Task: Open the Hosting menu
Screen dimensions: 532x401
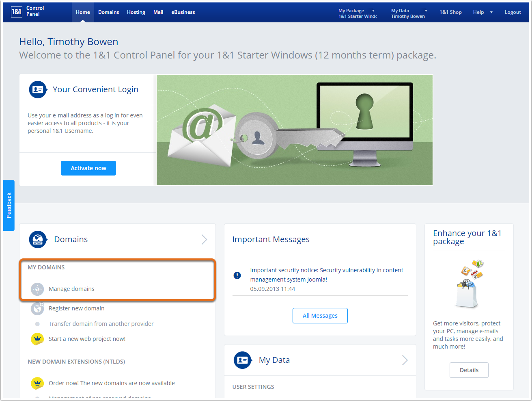Action: click(x=136, y=12)
